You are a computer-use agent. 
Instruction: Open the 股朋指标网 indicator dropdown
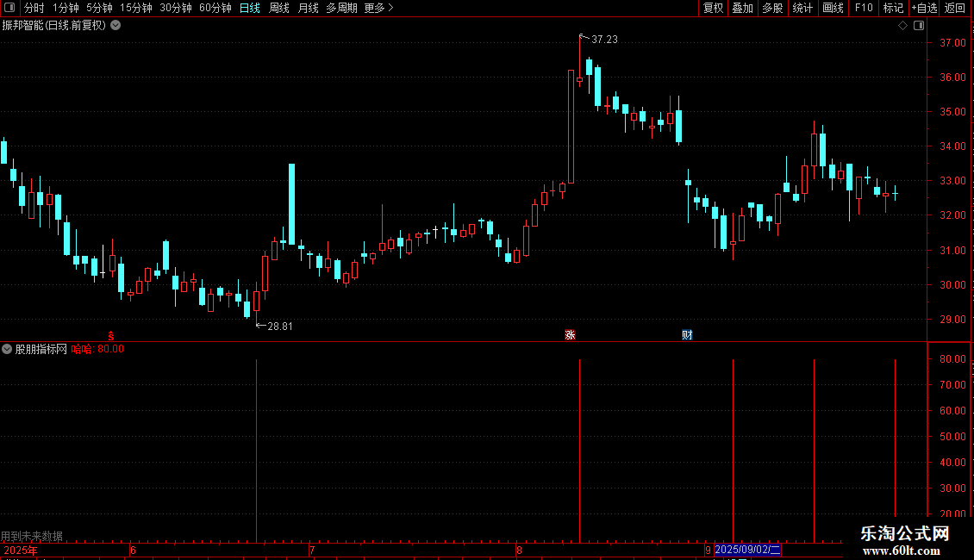(7, 349)
